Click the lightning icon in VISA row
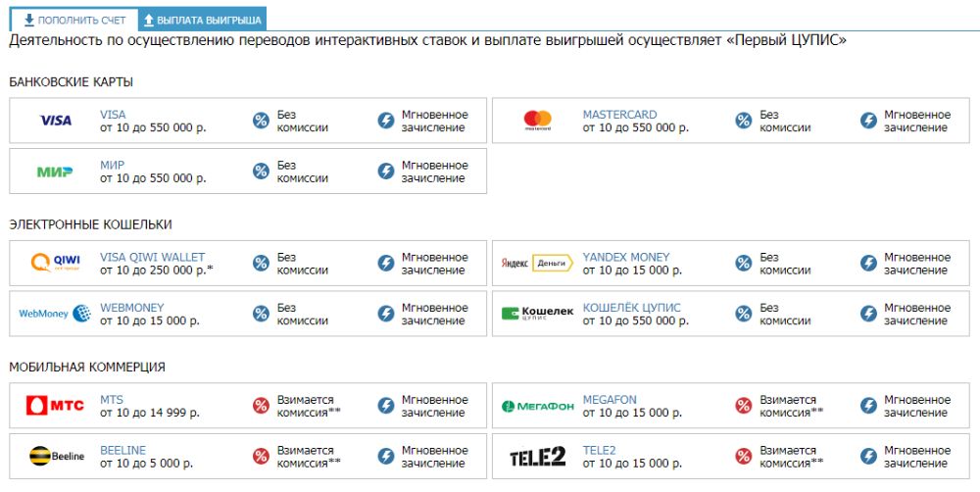 click(386, 121)
